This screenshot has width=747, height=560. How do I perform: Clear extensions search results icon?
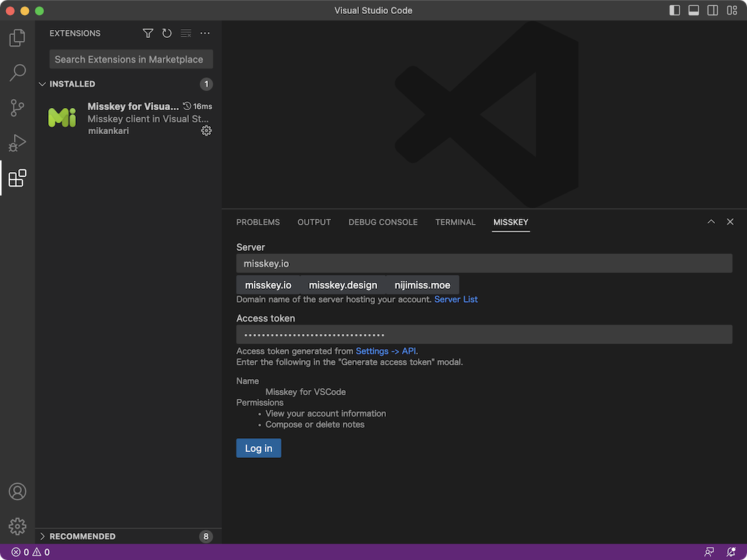point(186,34)
